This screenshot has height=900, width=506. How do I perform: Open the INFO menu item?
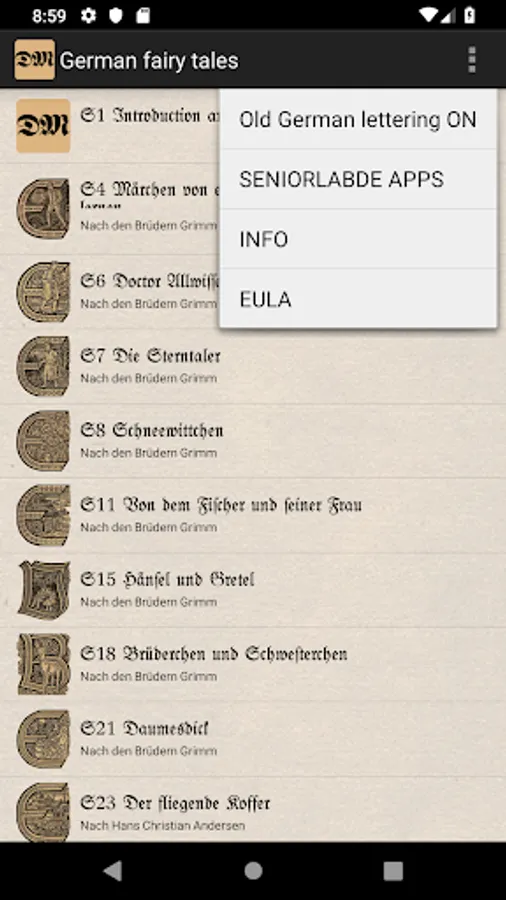(x=358, y=239)
